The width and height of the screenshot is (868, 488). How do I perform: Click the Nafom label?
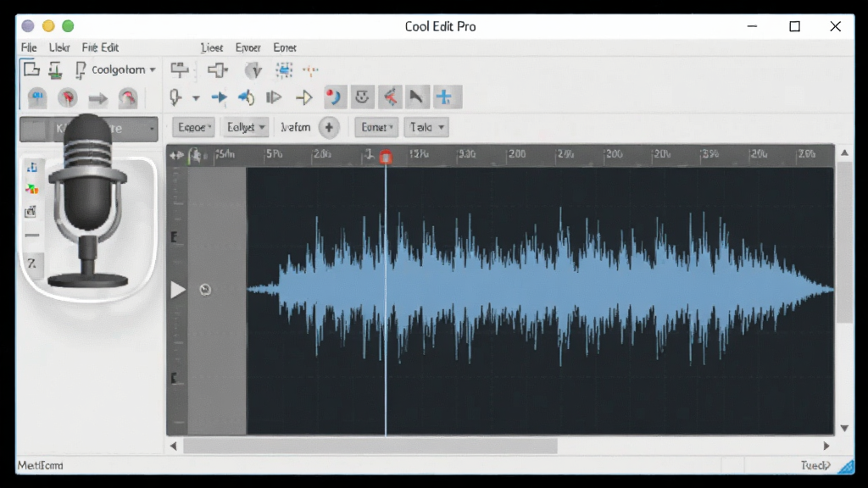(x=296, y=127)
